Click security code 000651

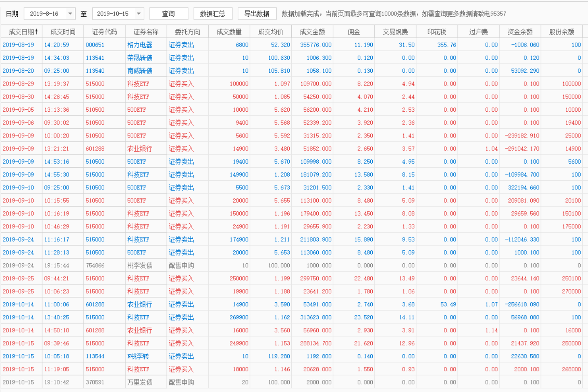(x=95, y=45)
